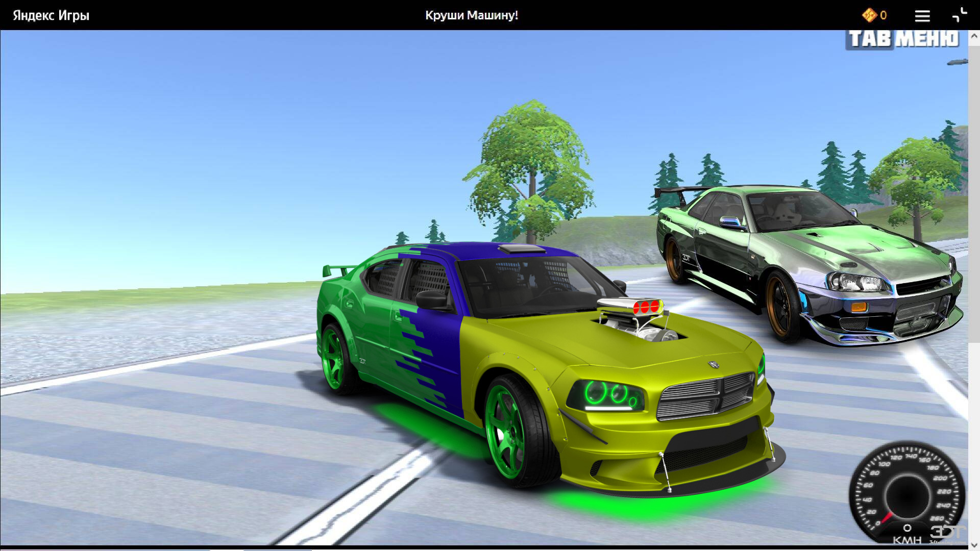Click the yellow coin icon in the top bar
Viewport: 980px width, 551px height.
click(x=869, y=15)
